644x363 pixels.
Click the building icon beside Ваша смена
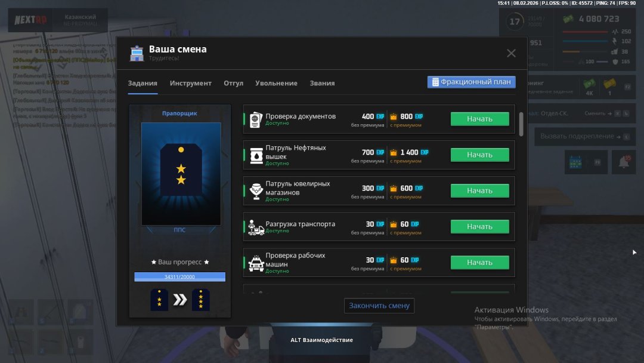[137, 54]
